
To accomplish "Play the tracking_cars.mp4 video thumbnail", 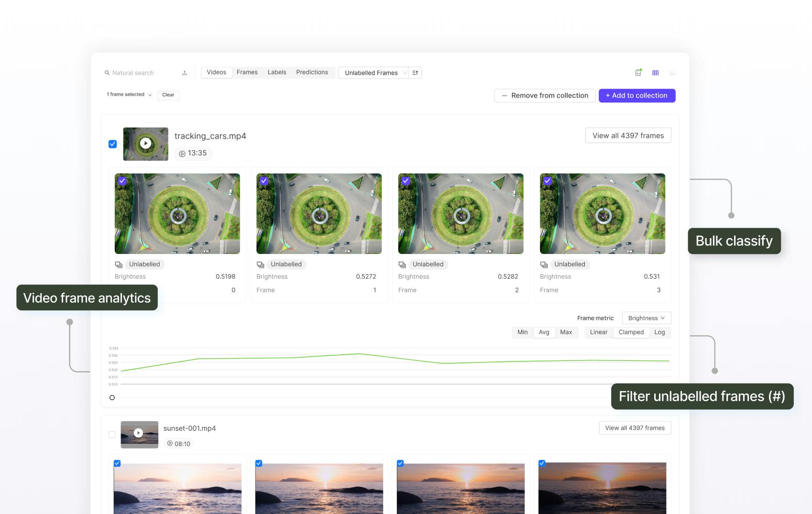I will (145, 143).
